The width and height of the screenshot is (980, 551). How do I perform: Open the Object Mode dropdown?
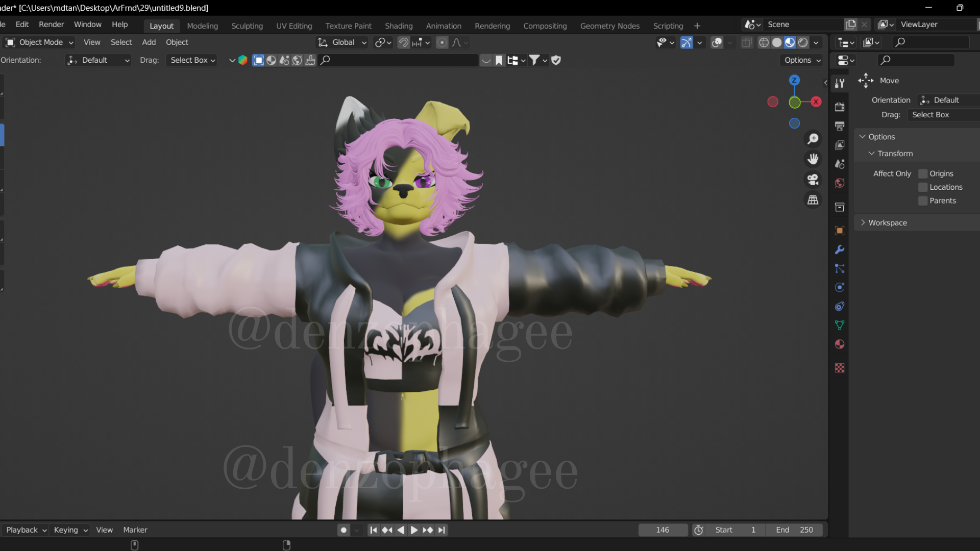coord(40,42)
